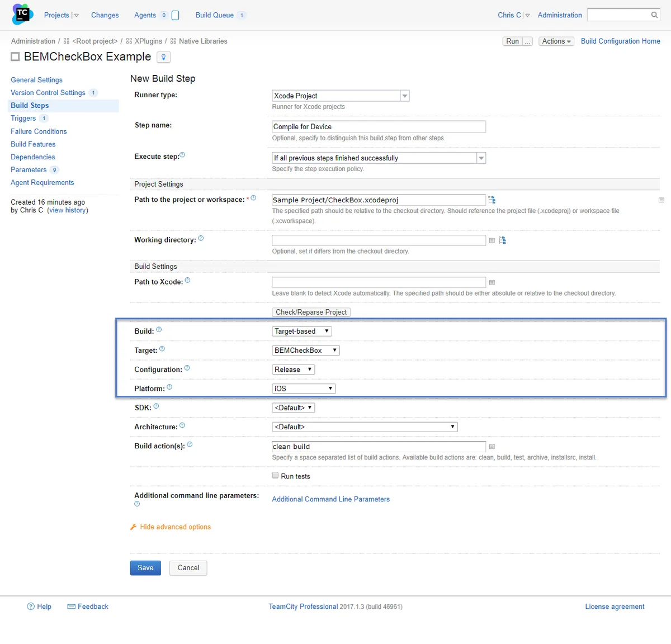Open Dependencies in sidebar
This screenshot has height=644, width=671.
pyautogui.click(x=33, y=157)
